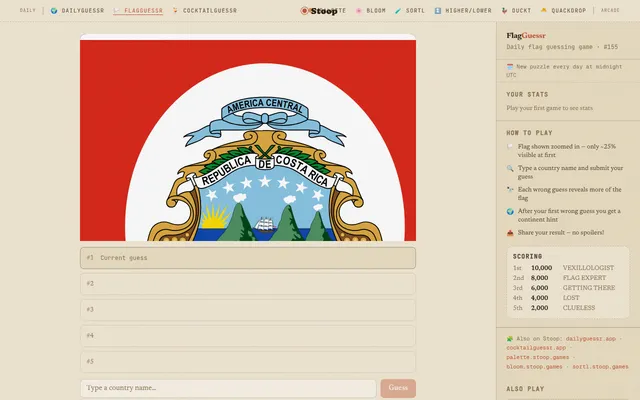
Task: Click the Arcade label in top bar
Action: 610,10
